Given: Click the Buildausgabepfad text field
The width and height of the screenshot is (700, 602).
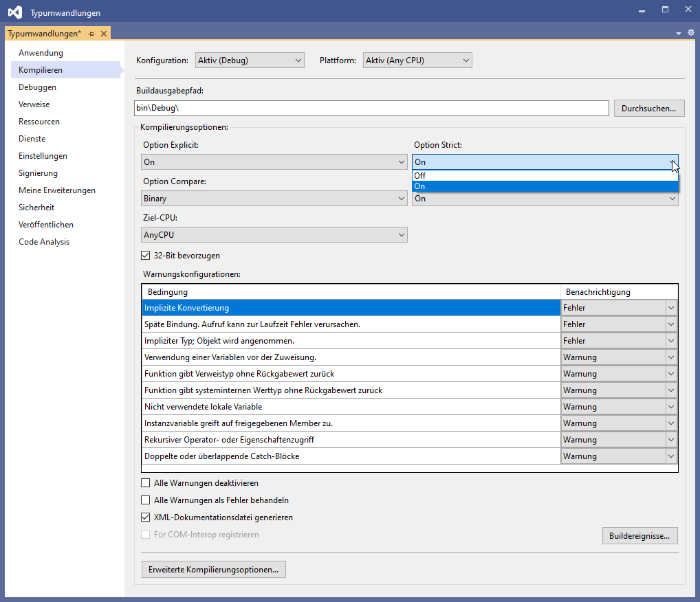Looking at the screenshot, I should click(371, 109).
